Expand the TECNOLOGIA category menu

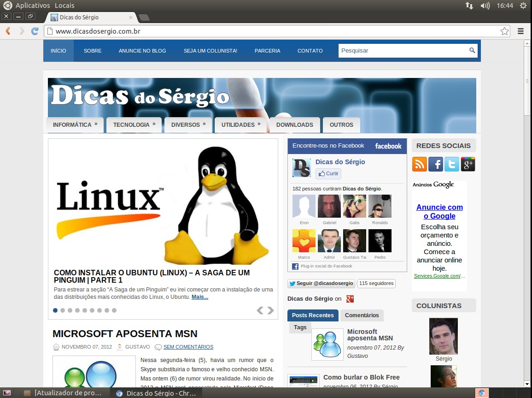pos(134,125)
